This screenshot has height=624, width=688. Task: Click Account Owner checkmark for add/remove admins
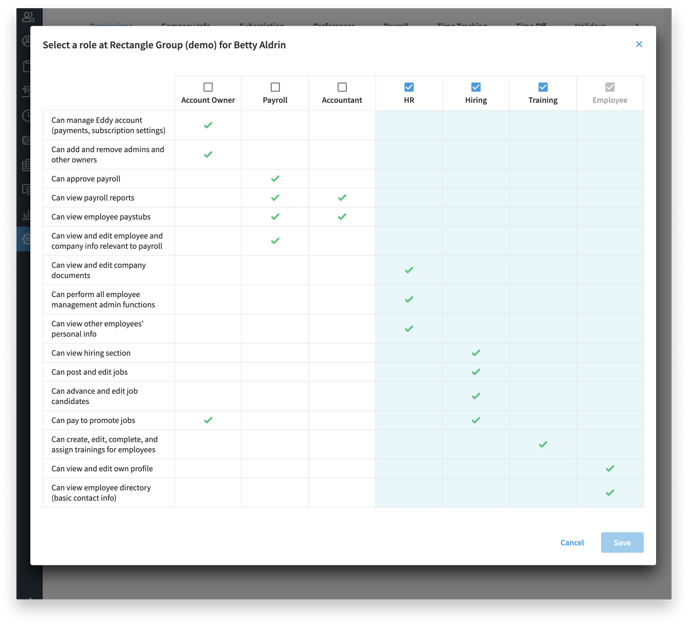tap(208, 154)
